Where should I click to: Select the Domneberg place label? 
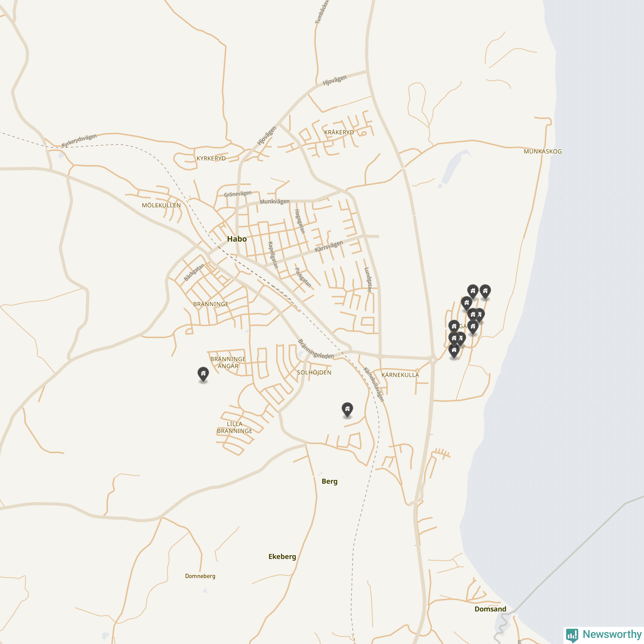tap(200, 576)
